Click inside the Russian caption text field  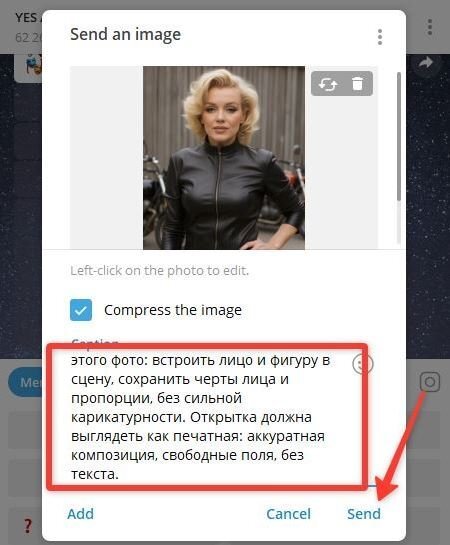207,416
